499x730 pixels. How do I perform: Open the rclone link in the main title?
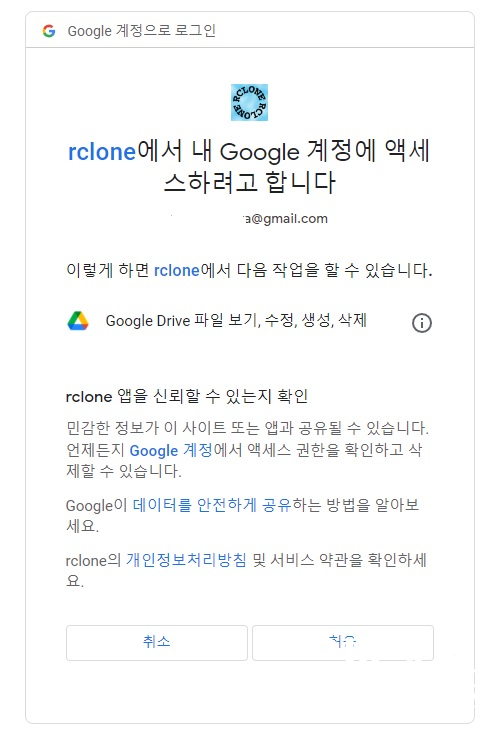coord(102,152)
